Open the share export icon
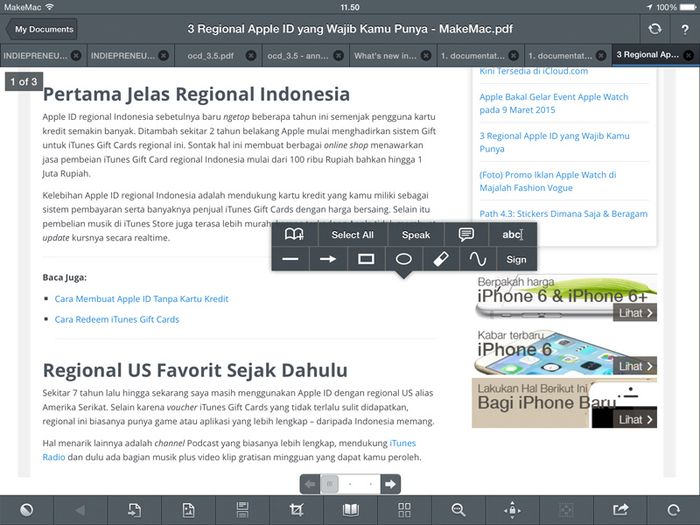 (621, 510)
